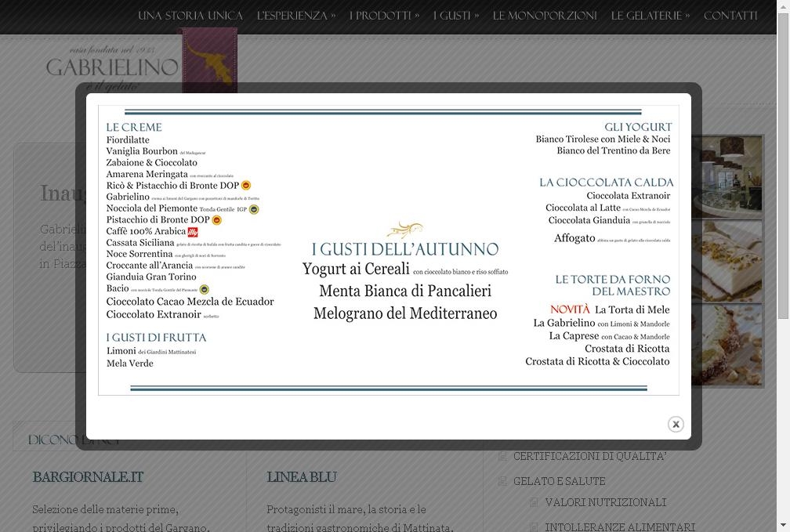The image size is (790, 532).
Task: Open VALORI NUTRIZIONALI link
Action: pos(606,502)
